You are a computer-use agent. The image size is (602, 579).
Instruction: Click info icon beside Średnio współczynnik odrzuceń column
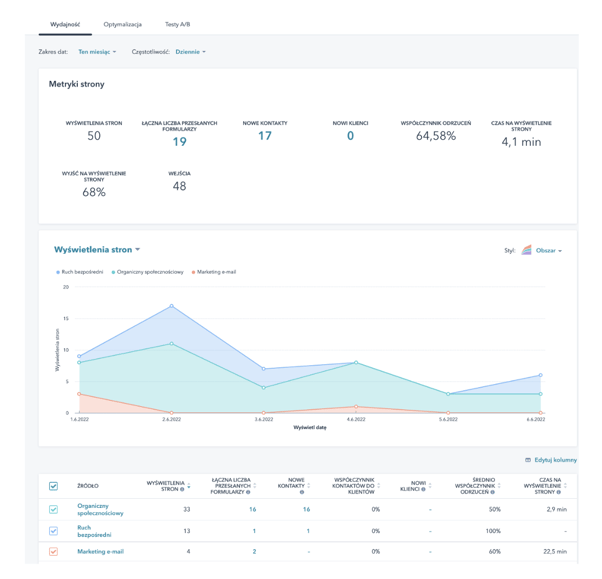[492, 492]
